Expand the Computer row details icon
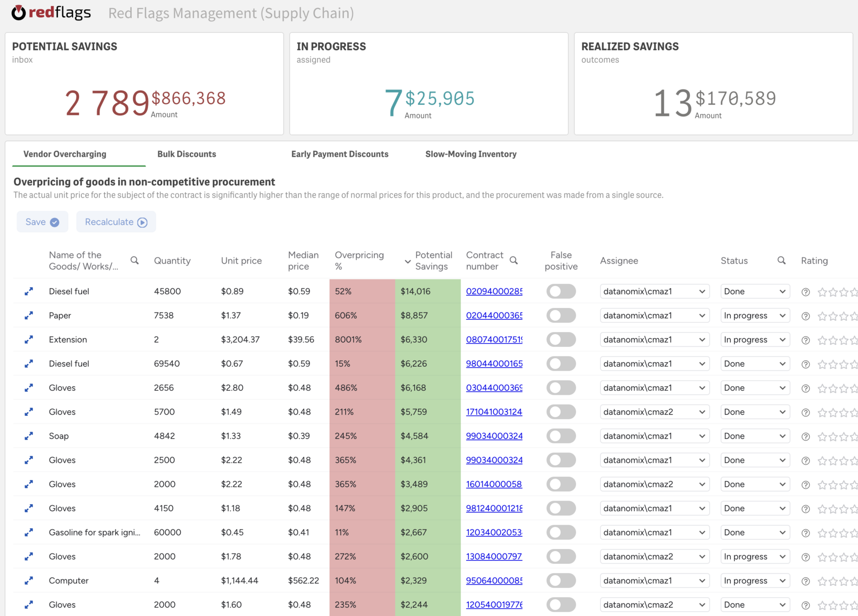This screenshot has width=858, height=616. coord(29,581)
